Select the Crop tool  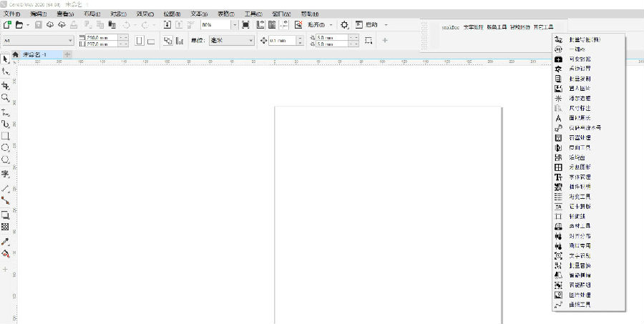[6, 85]
